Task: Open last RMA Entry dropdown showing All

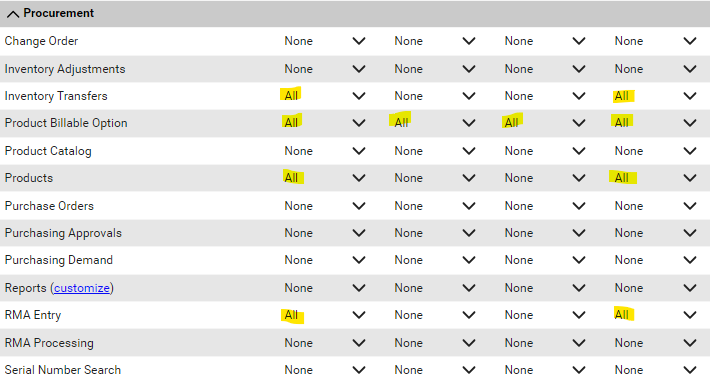Action: coord(655,315)
